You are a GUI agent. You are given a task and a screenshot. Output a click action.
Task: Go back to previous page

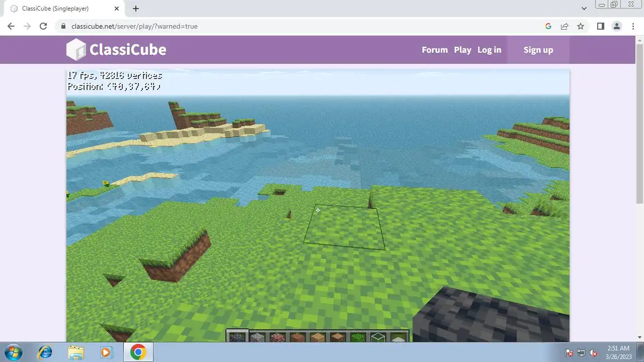[11, 26]
